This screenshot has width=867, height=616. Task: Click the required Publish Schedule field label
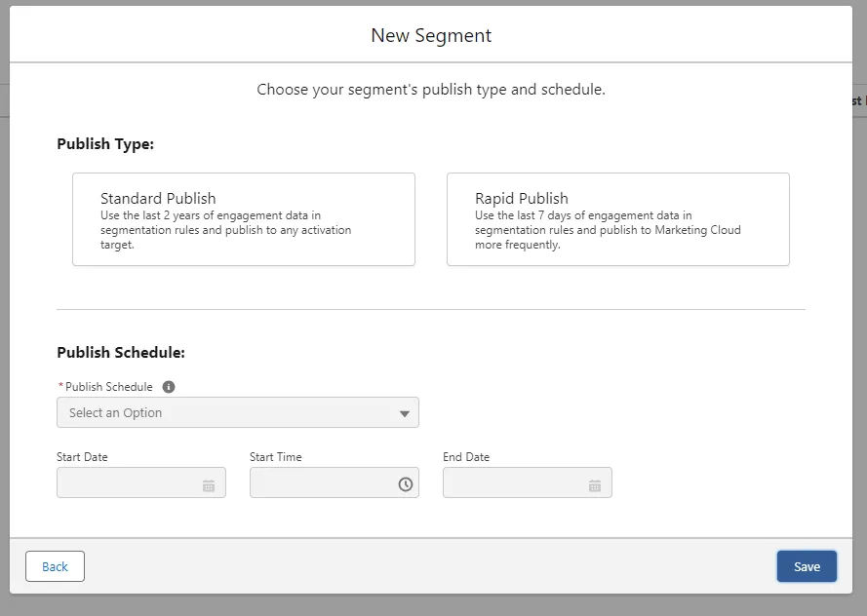(108, 387)
